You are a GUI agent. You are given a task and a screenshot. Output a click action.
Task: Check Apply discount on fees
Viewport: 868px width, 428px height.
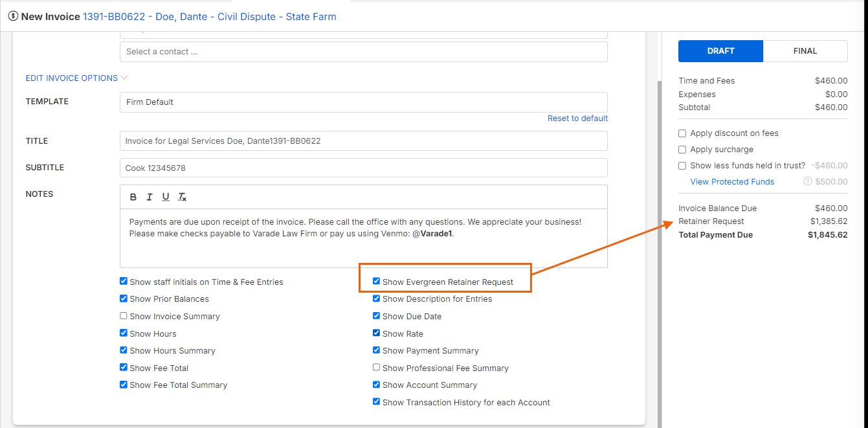click(x=682, y=133)
